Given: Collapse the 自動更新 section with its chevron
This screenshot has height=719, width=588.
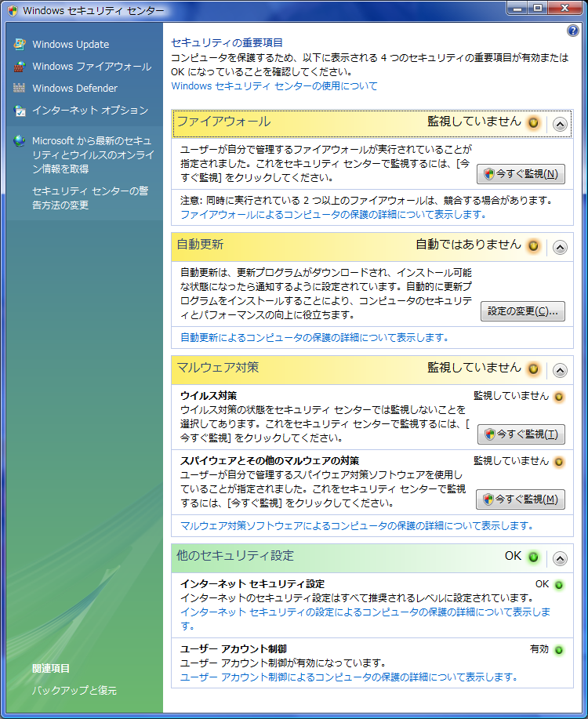Looking at the screenshot, I should 560,247.
